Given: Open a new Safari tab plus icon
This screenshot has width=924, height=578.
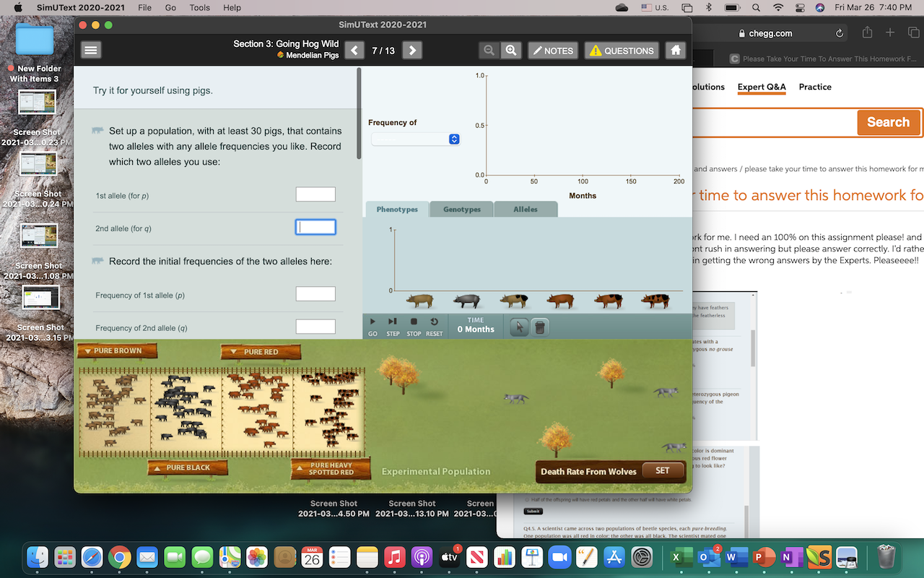Looking at the screenshot, I should coord(890,33).
